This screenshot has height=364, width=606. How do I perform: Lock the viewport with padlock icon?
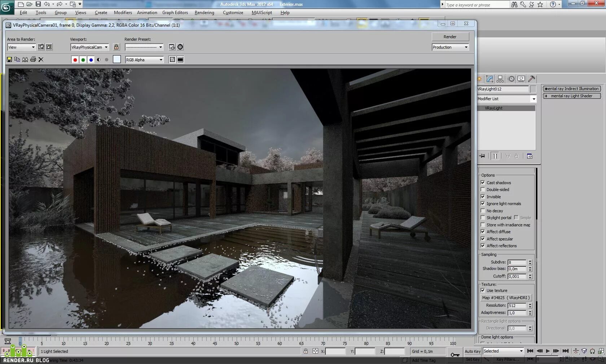116,47
